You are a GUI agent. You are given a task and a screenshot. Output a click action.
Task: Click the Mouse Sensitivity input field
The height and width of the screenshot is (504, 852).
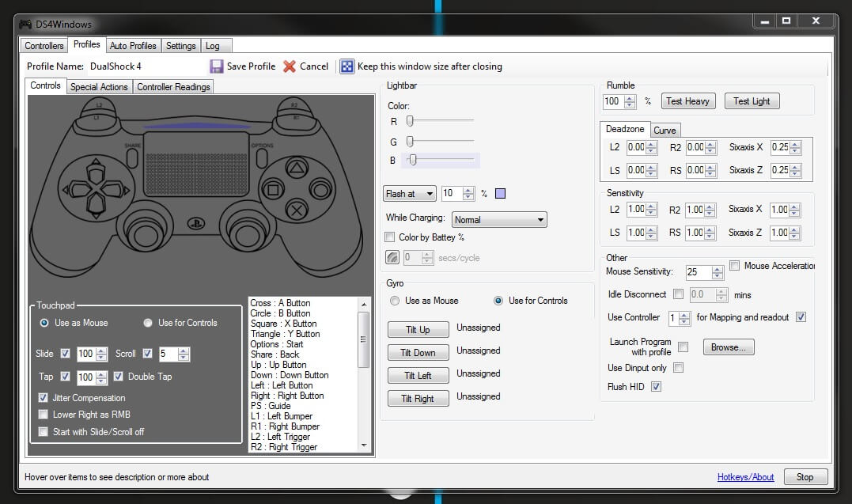(x=699, y=272)
